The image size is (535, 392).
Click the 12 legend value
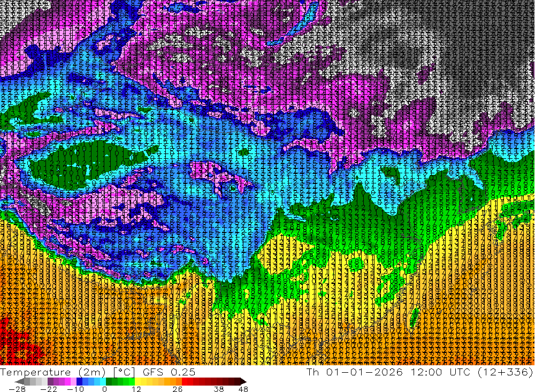136,389
